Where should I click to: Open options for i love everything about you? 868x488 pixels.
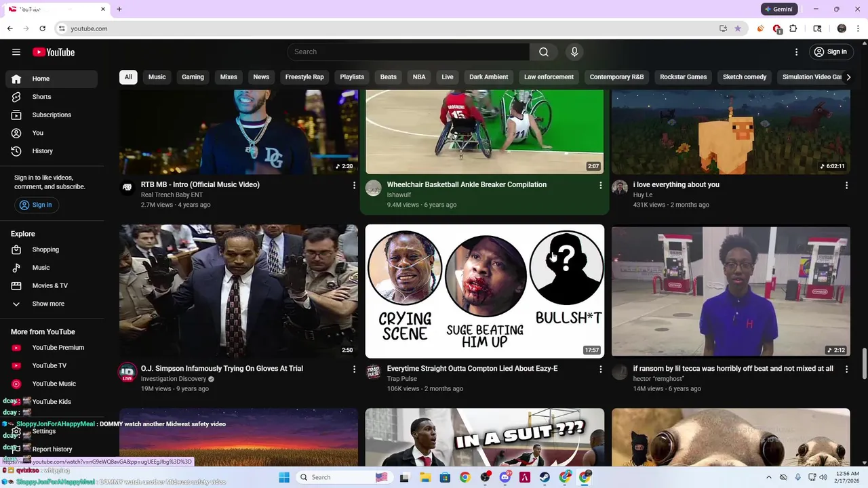(x=846, y=185)
